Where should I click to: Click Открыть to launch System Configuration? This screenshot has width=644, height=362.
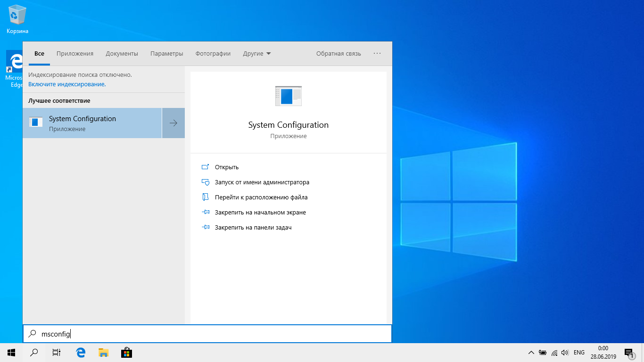pos(227,167)
